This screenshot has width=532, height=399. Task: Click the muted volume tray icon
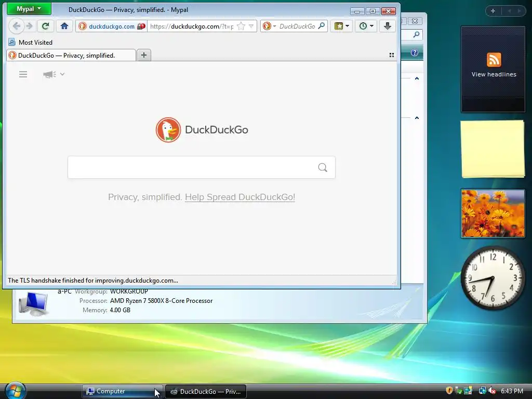(491, 391)
